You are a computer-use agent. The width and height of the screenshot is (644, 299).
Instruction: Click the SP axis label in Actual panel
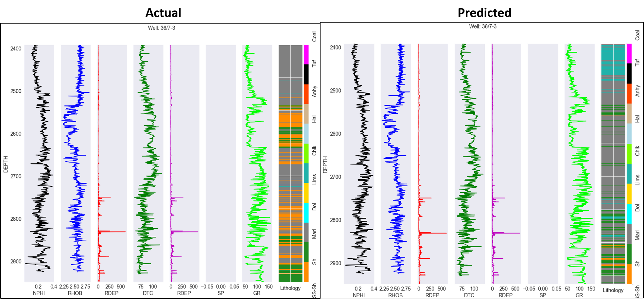221,293
